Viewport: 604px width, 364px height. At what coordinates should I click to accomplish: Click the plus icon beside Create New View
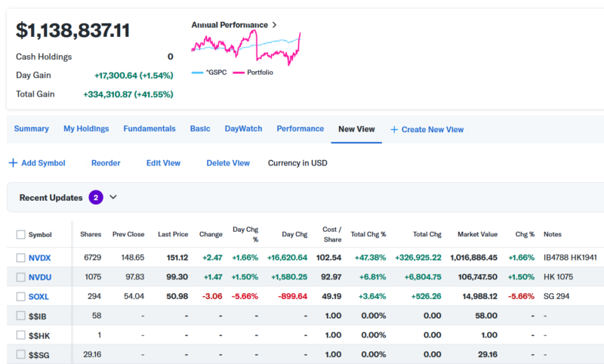(x=394, y=130)
